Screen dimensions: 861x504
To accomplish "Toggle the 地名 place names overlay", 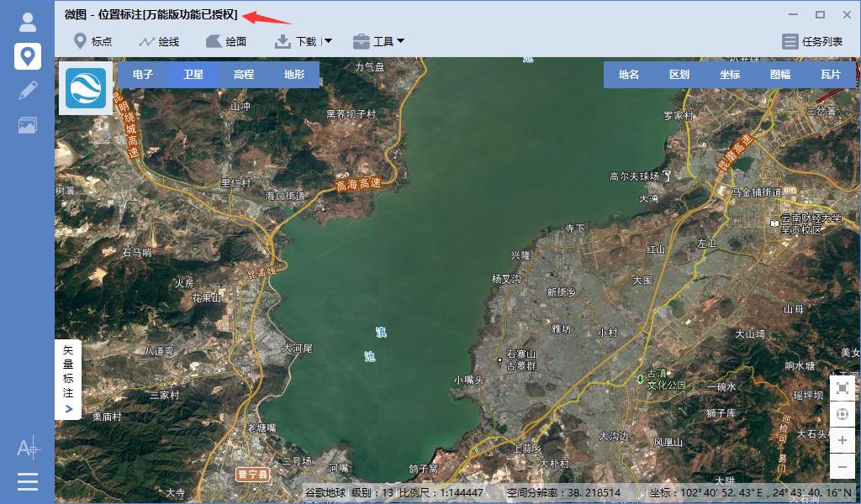I will pyautogui.click(x=629, y=75).
